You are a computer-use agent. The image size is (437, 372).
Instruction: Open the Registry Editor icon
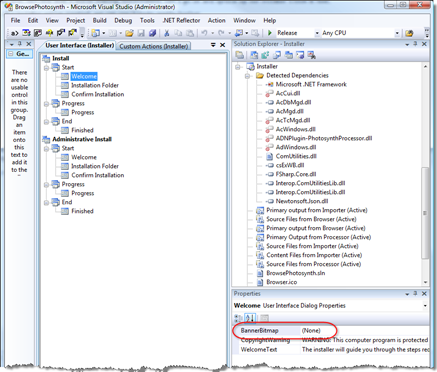(x=266, y=55)
